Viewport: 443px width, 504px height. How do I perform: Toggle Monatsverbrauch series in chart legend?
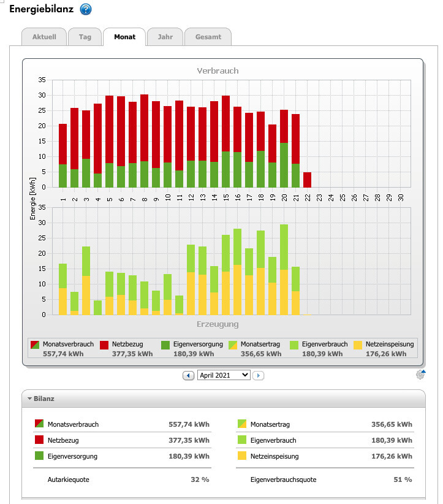36,345
